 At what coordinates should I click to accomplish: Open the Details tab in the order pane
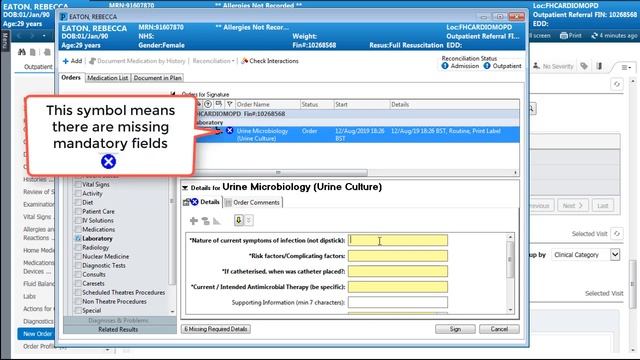[202, 202]
